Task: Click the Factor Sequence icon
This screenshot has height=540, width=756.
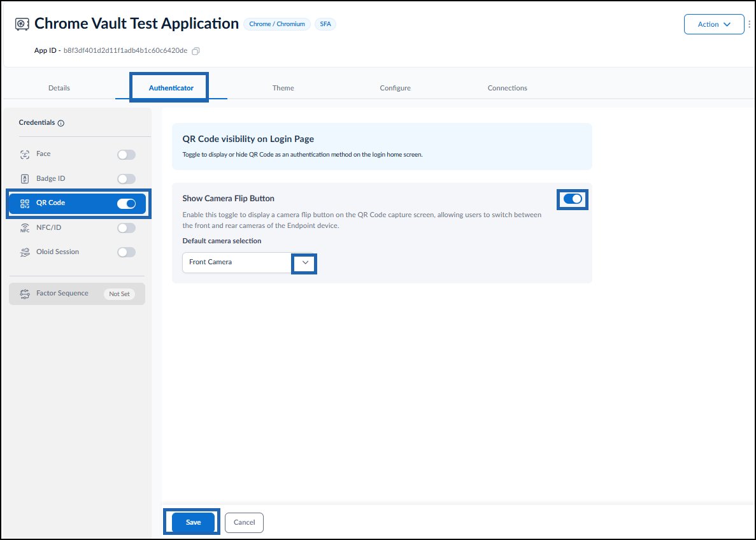Action: [x=25, y=294]
